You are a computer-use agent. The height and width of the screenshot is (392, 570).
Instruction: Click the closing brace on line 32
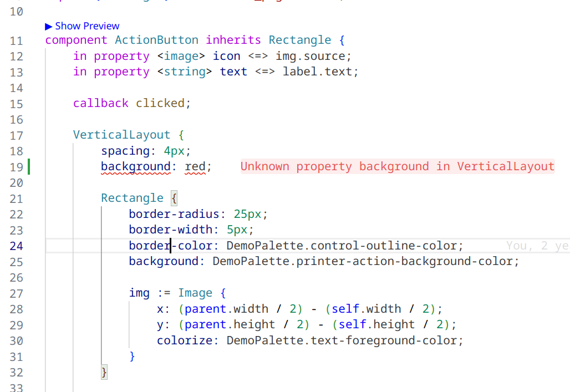click(x=103, y=372)
